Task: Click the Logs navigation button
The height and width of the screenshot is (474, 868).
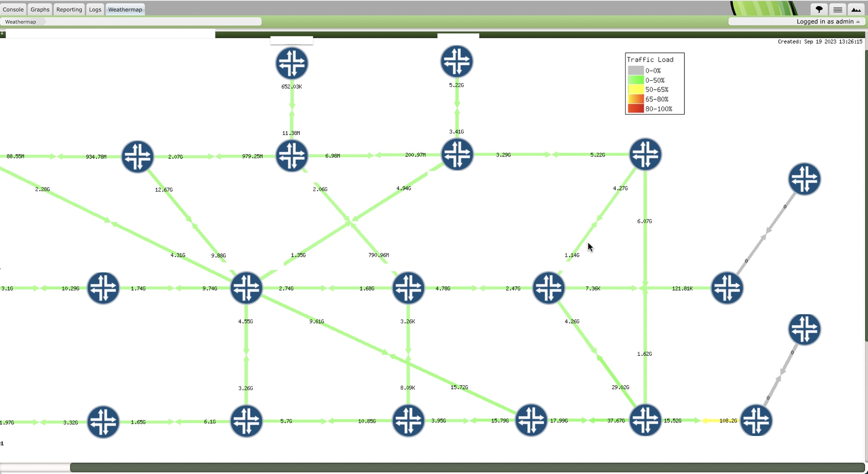Action: click(x=96, y=9)
